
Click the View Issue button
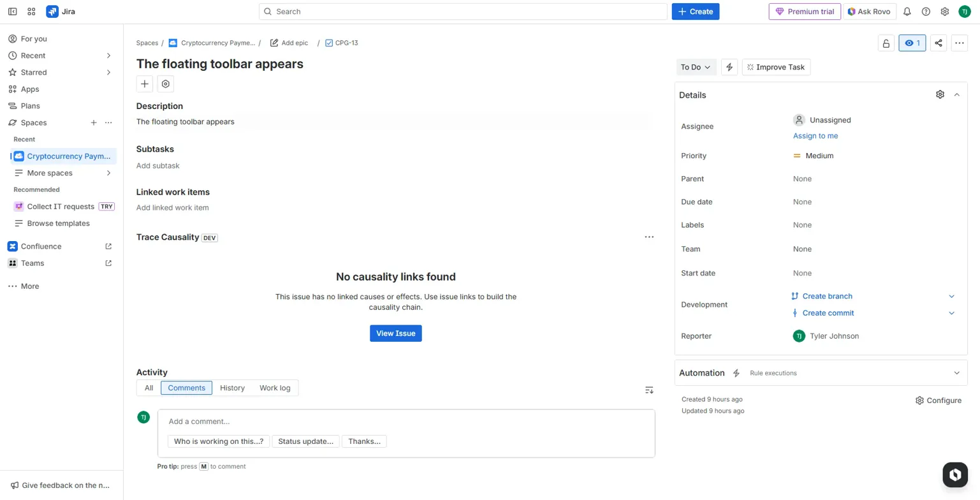395,333
